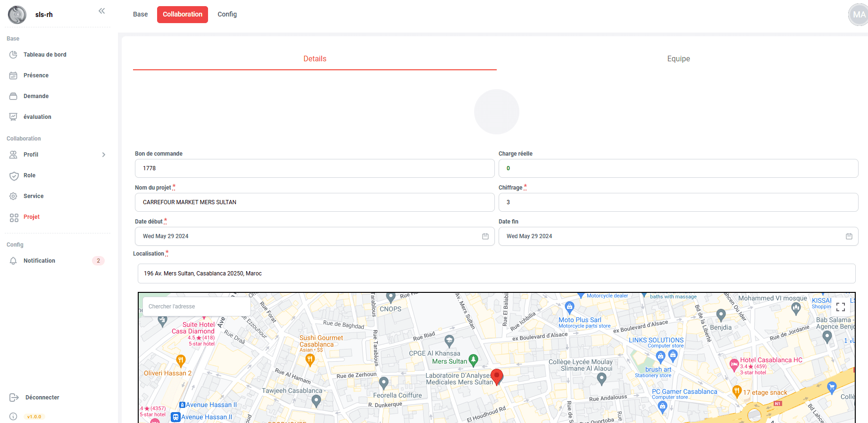Click the Chercher l'adresse map search box

[x=197, y=307]
